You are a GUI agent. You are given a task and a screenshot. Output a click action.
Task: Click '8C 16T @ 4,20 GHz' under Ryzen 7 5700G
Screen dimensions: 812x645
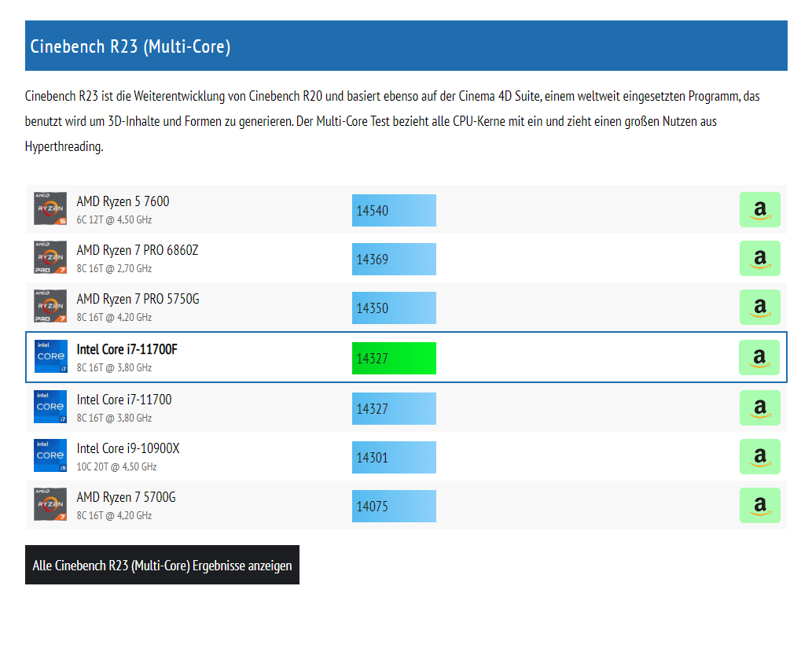pyautogui.click(x=114, y=515)
